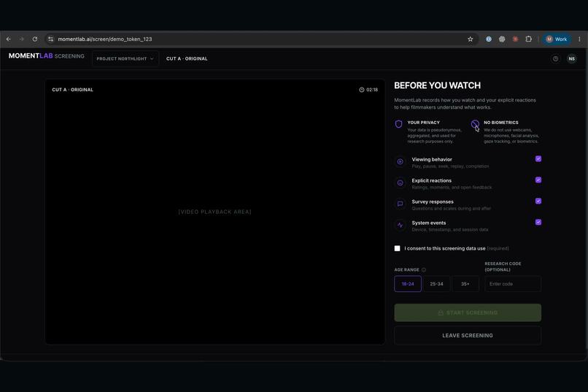Image resolution: width=588 pixels, height=392 pixels.
Task: Click the 02:18 duration text
Action: click(372, 90)
